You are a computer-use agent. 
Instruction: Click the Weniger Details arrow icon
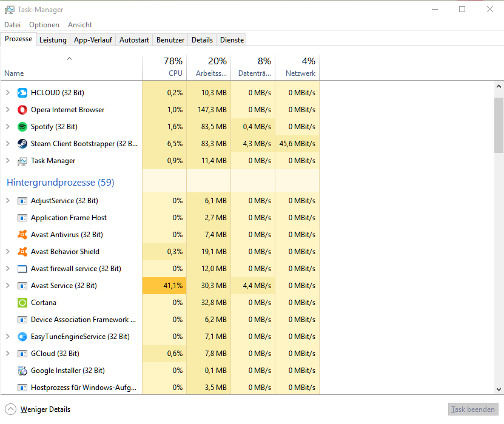point(10,409)
